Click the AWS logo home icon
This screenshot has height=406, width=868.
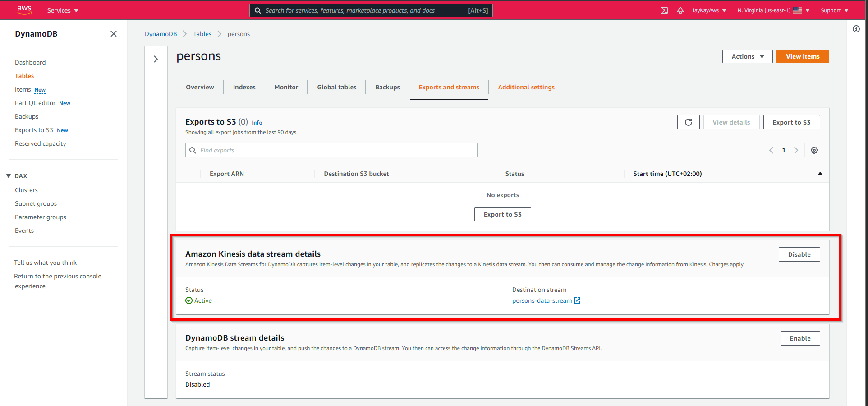click(x=24, y=10)
